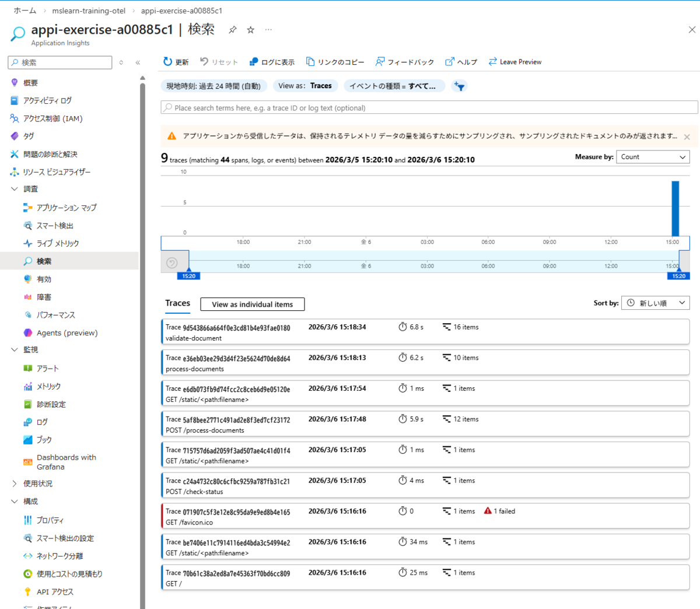Viewport: 700px width, 609px height.
Task: Open the time range filter pill 過去 24 時間
Action: (x=213, y=86)
